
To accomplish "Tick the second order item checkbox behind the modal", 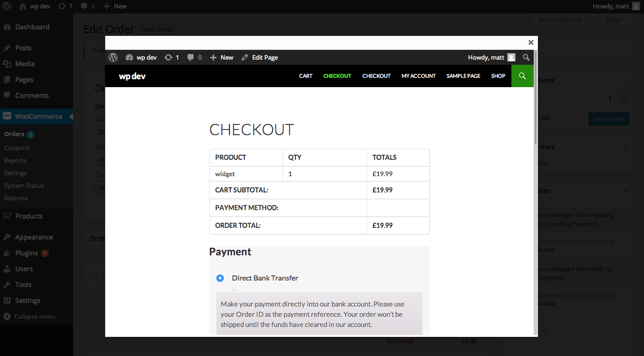I will click(93, 274).
